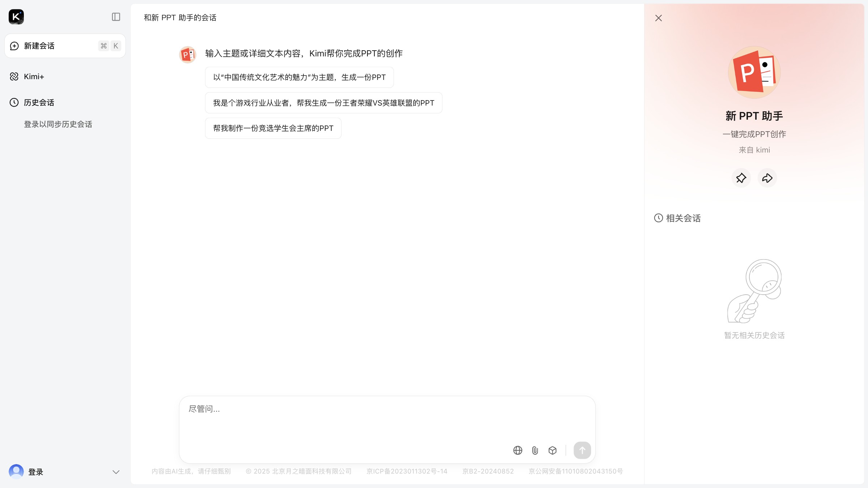This screenshot has height=488, width=868.
Task: Collapse the sidebar with the panel icon
Action: (116, 17)
